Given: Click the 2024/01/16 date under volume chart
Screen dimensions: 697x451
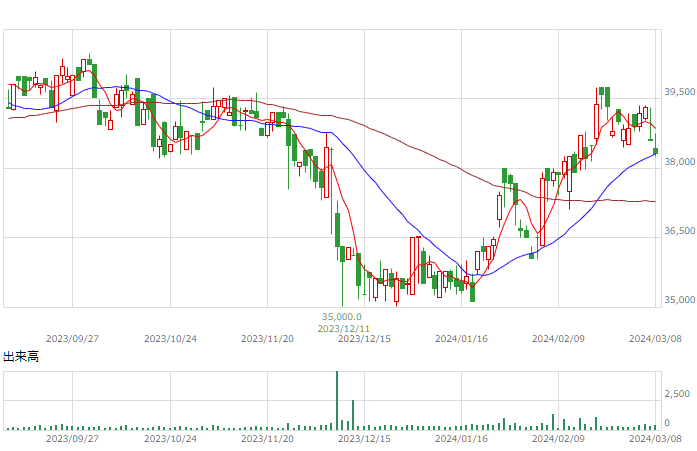Looking at the screenshot, I should [x=461, y=439].
